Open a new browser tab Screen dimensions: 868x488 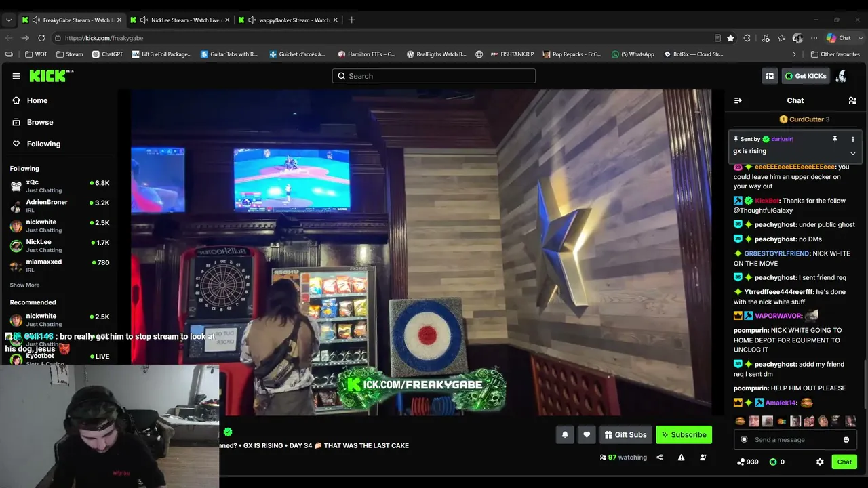click(351, 20)
